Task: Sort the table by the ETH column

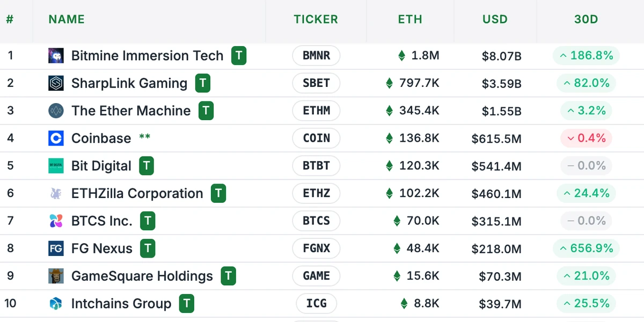Action: (410, 19)
